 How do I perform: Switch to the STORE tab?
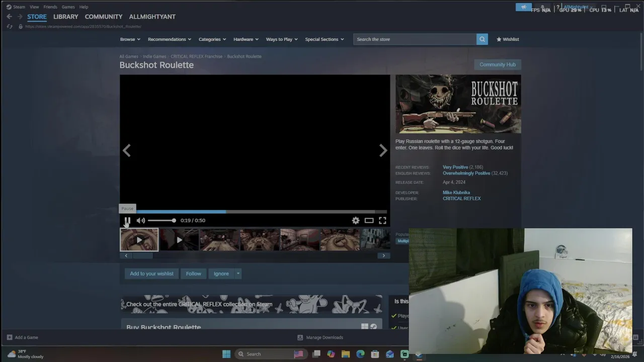coord(37,17)
